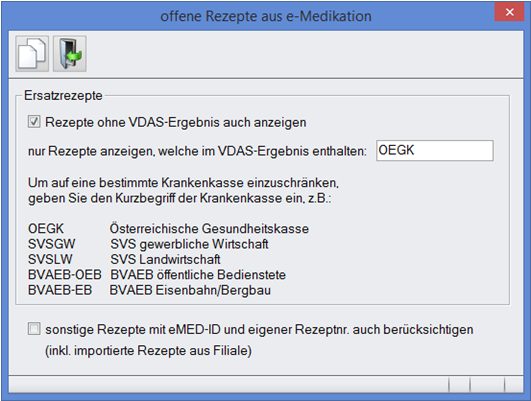Click 'SVS gewerbliche Wirtschaft' text
531x401 pixels.
tap(189, 244)
